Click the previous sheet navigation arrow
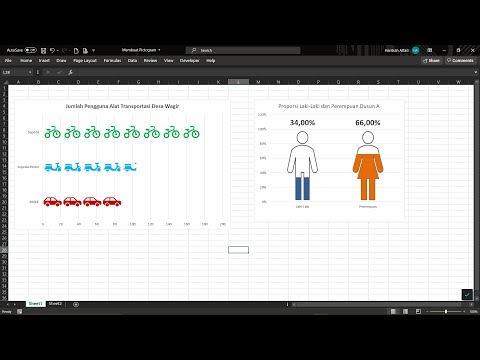This screenshot has width=480, height=360. point(7,304)
